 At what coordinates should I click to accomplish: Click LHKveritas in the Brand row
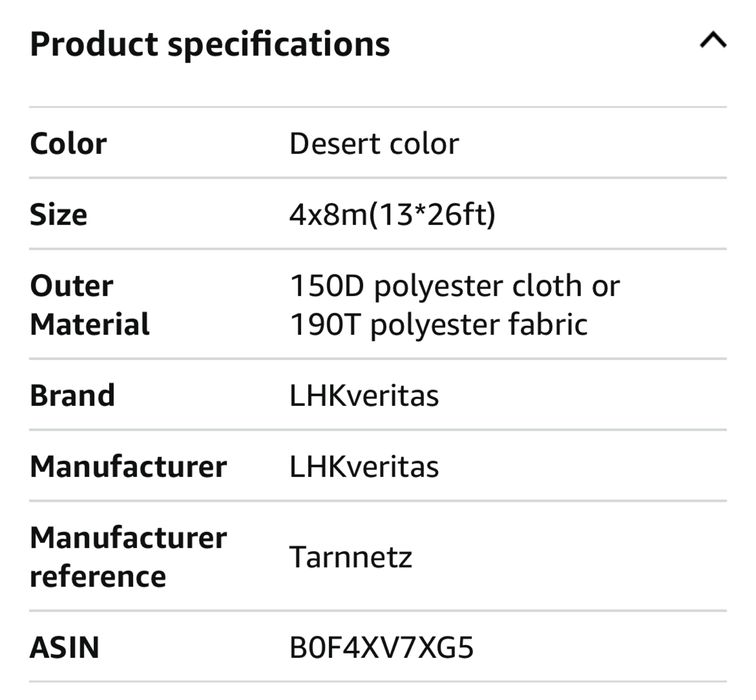[364, 395]
